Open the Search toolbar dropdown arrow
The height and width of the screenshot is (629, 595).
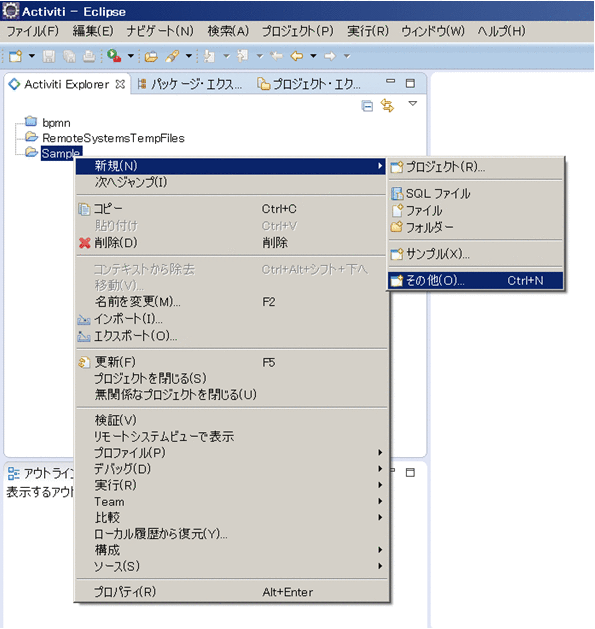click(189, 56)
